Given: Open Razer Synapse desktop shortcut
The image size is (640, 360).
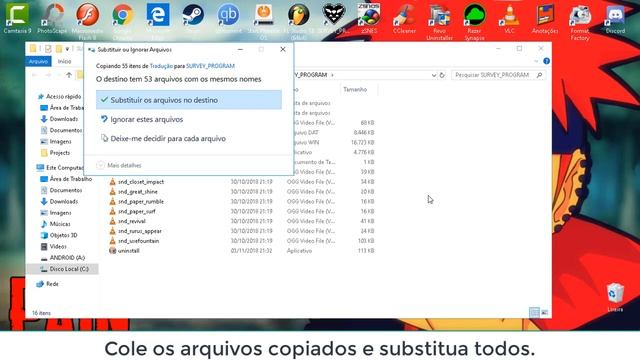Looking at the screenshot, I should coord(474,21).
